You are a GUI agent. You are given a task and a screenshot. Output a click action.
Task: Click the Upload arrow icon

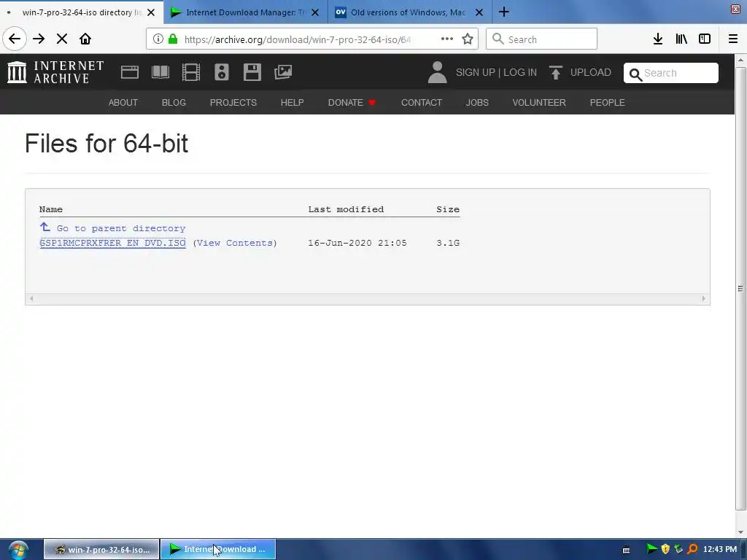(x=555, y=72)
